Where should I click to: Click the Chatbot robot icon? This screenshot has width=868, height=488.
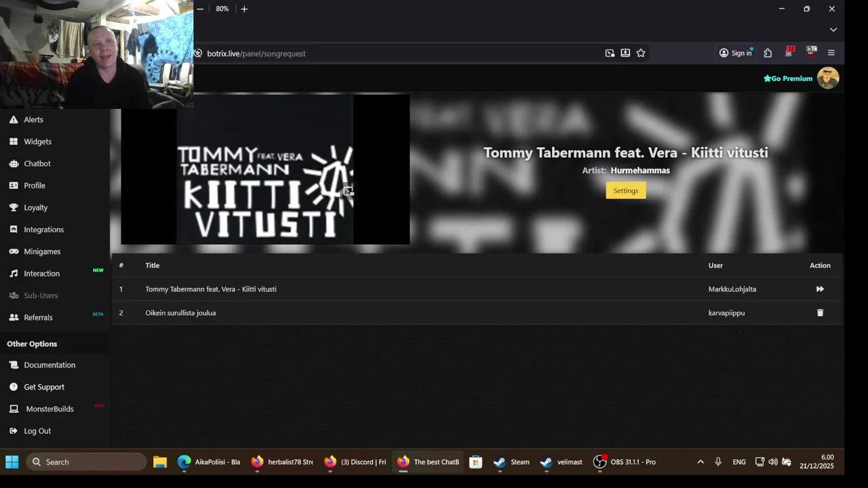coord(14,163)
